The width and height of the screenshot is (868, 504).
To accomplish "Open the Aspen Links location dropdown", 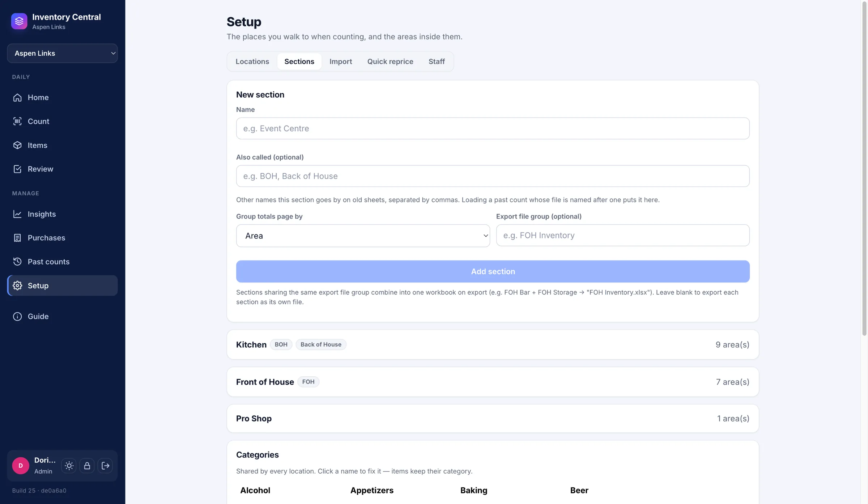I will pos(62,53).
